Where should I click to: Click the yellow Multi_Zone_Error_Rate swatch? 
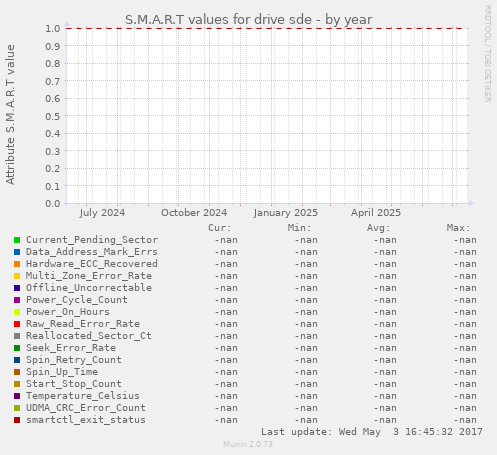coord(17,276)
